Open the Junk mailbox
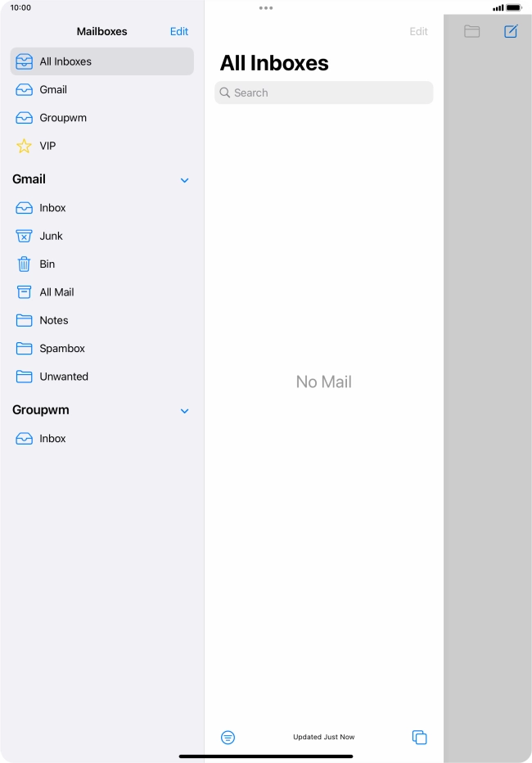The height and width of the screenshot is (763, 532). pyautogui.click(x=102, y=236)
